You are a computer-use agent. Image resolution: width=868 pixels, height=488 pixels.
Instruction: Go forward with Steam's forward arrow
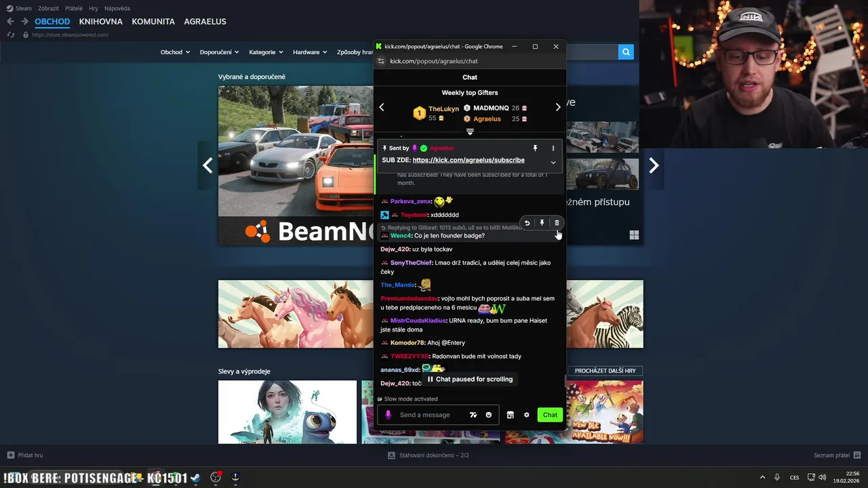coord(24,22)
